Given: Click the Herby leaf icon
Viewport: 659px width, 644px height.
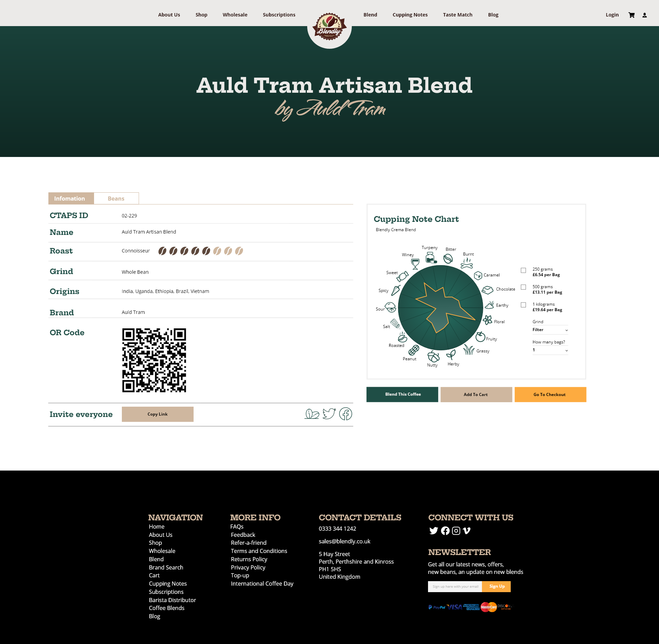Looking at the screenshot, I should pos(451,354).
